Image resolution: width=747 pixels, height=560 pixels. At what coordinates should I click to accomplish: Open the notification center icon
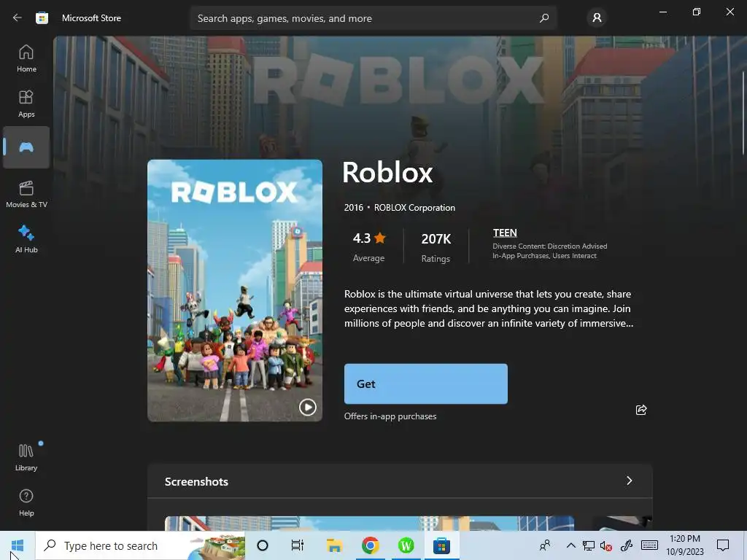click(x=723, y=545)
